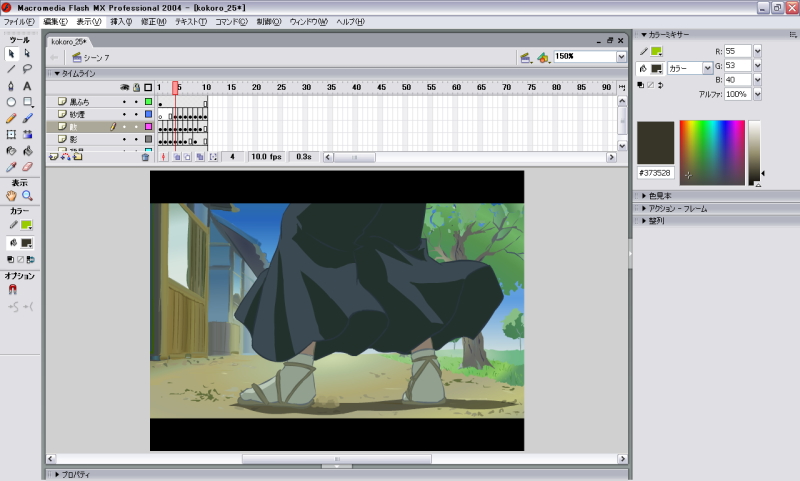Image resolution: width=800 pixels, height=481 pixels.
Task: Expand the 整列 panel
Action: [644, 221]
